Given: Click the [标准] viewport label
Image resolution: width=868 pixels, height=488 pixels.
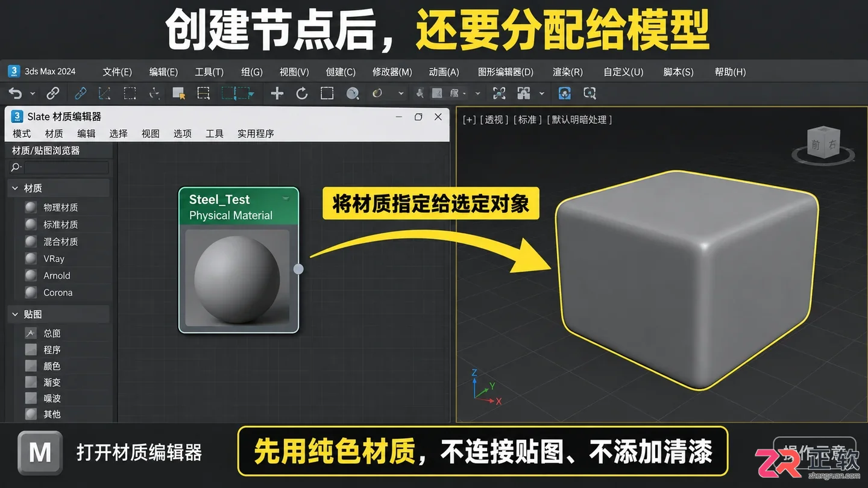Looking at the screenshot, I should [x=527, y=120].
